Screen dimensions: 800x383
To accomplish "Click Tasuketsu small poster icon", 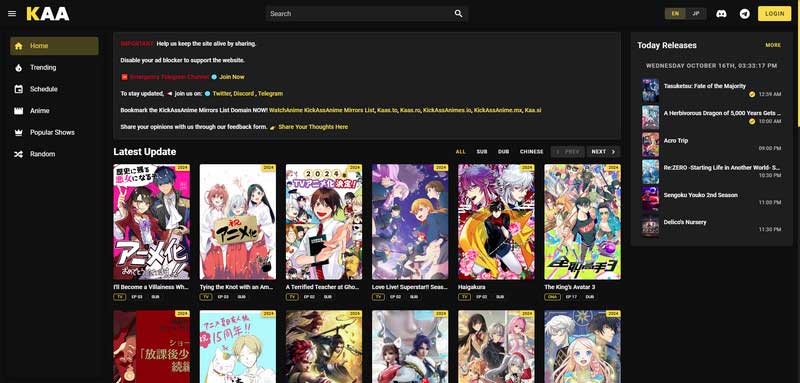I will [x=650, y=90].
